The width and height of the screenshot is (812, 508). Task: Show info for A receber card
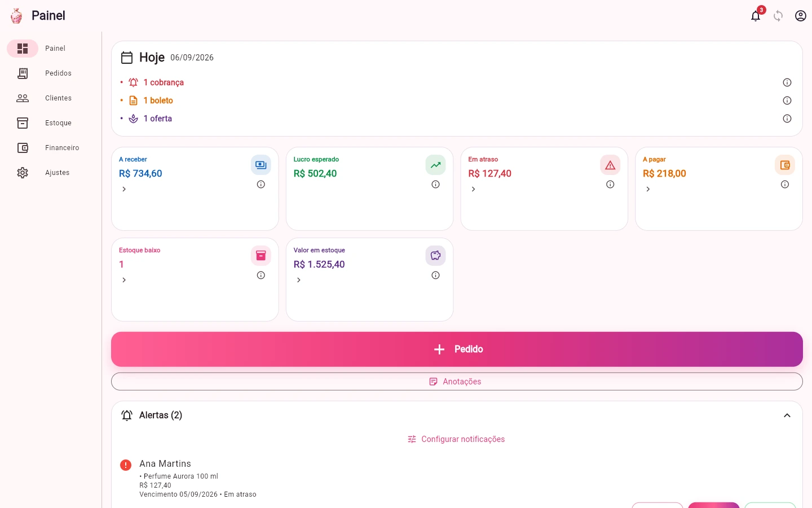pyautogui.click(x=261, y=185)
